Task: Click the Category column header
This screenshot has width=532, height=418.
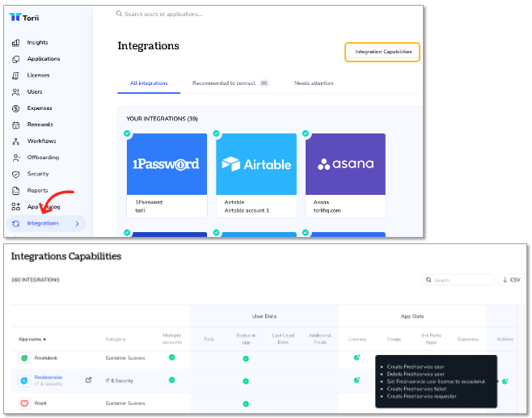Action: (x=116, y=340)
